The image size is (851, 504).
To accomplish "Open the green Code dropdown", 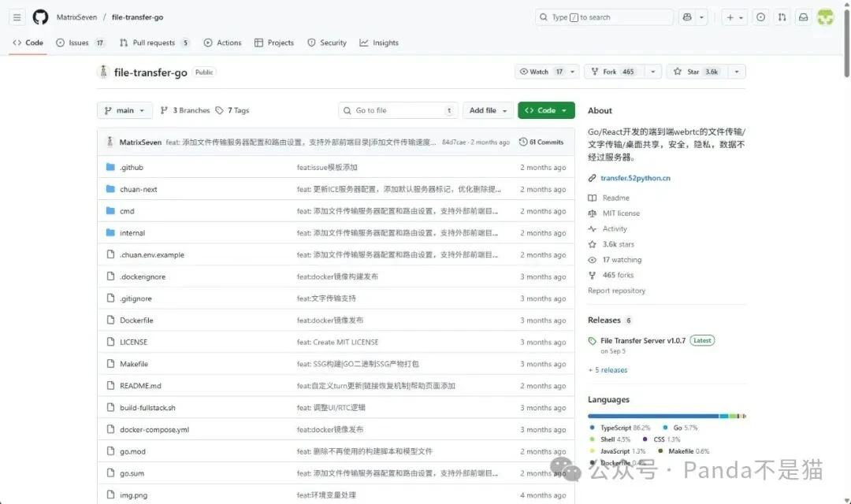I will 546,111.
